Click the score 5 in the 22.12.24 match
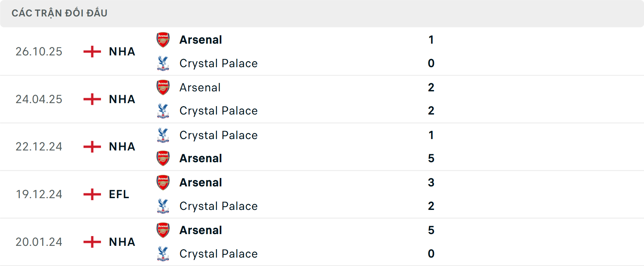The height and width of the screenshot is (266, 644). [432, 158]
